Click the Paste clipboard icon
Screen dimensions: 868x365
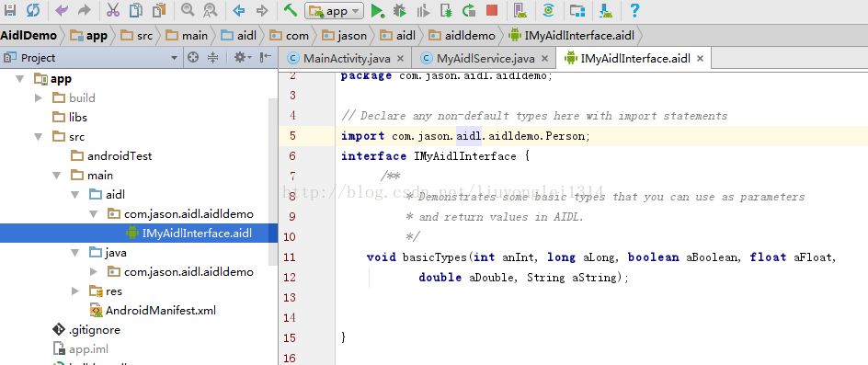click(159, 10)
